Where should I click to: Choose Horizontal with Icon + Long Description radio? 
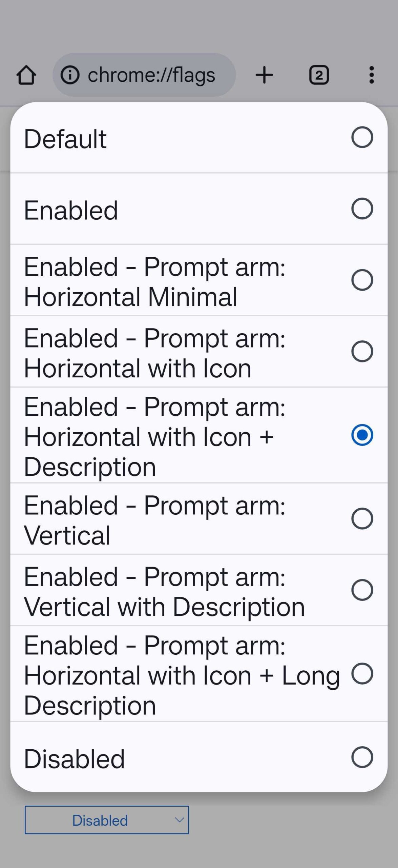click(x=362, y=673)
